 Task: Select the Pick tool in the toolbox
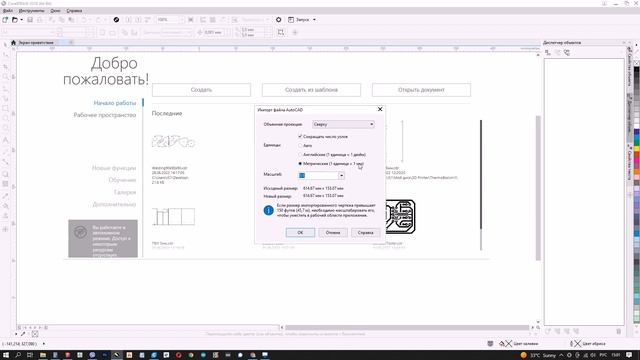pos(6,44)
